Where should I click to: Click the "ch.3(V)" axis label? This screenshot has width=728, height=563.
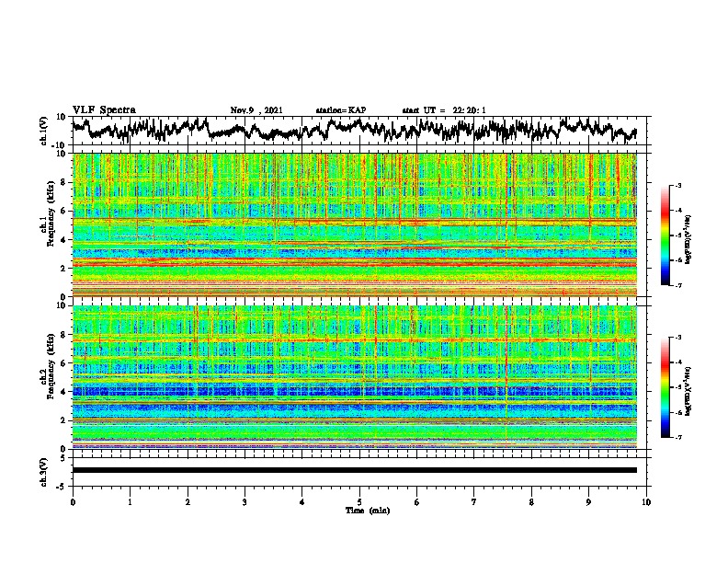click(43, 472)
